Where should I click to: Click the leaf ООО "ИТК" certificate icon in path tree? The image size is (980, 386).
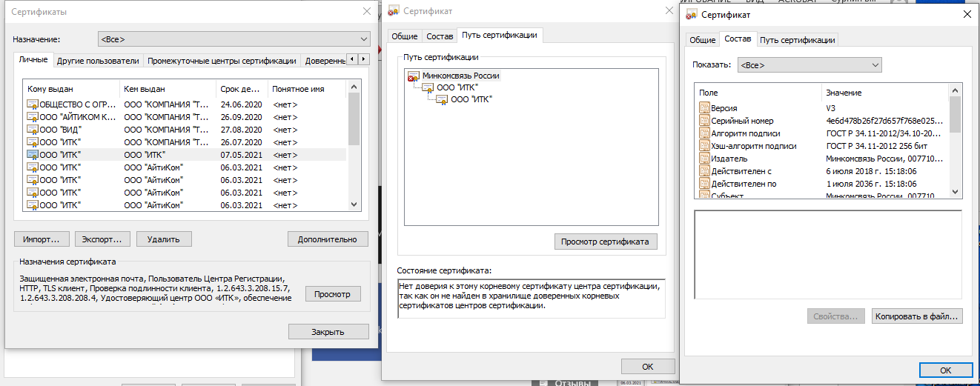[x=442, y=99]
